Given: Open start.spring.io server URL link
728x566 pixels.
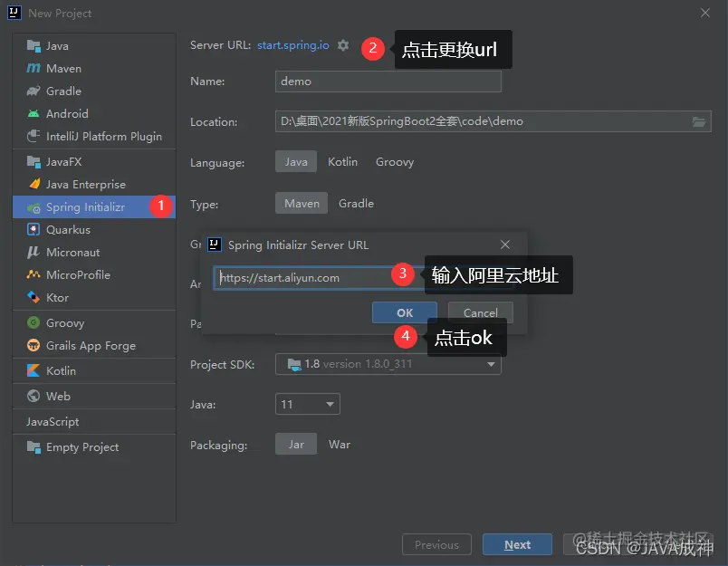Looking at the screenshot, I should coord(293,45).
